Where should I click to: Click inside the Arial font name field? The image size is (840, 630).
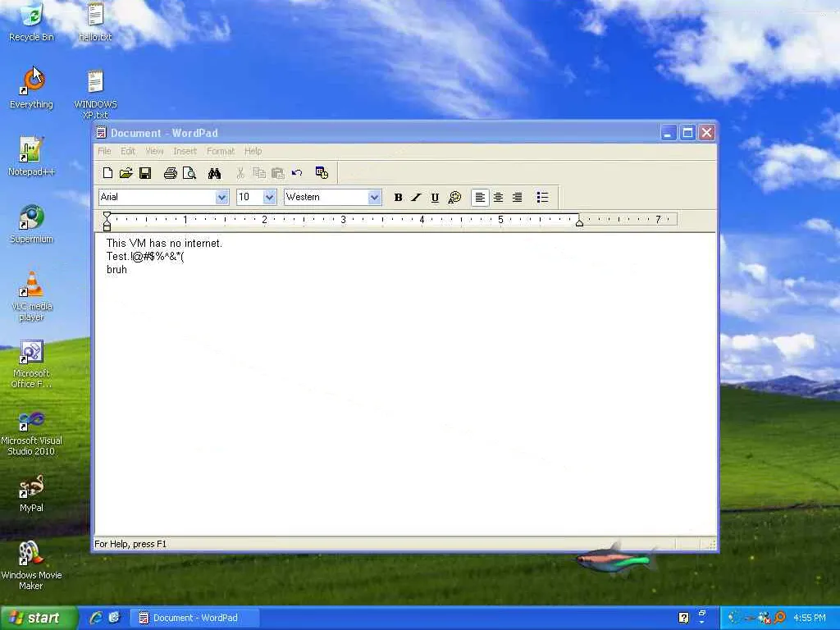(157, 197)
